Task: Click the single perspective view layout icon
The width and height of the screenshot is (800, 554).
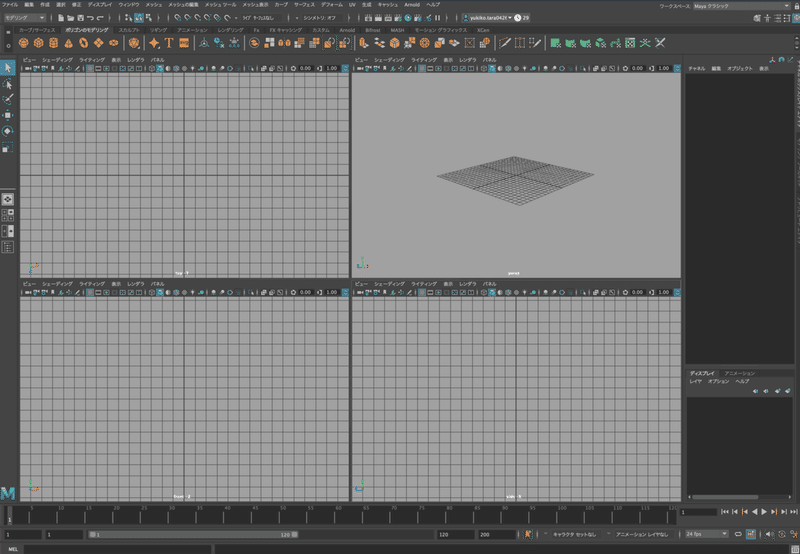Action: (8, 199)
